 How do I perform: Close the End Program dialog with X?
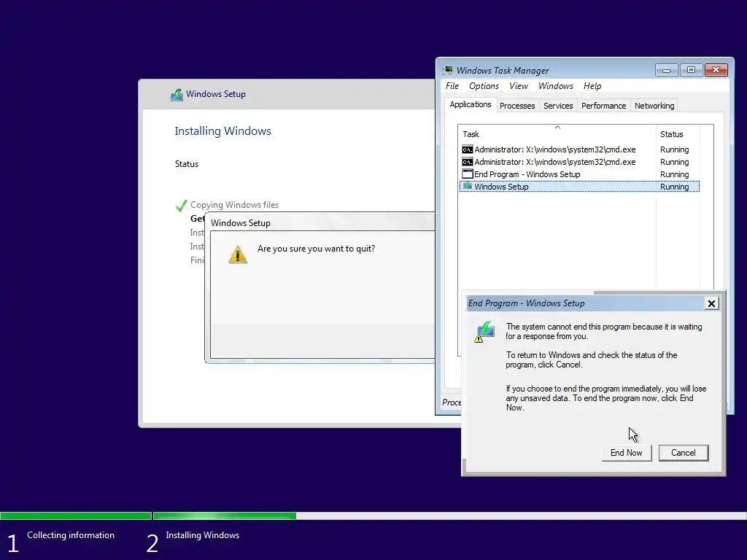(711, 303)
